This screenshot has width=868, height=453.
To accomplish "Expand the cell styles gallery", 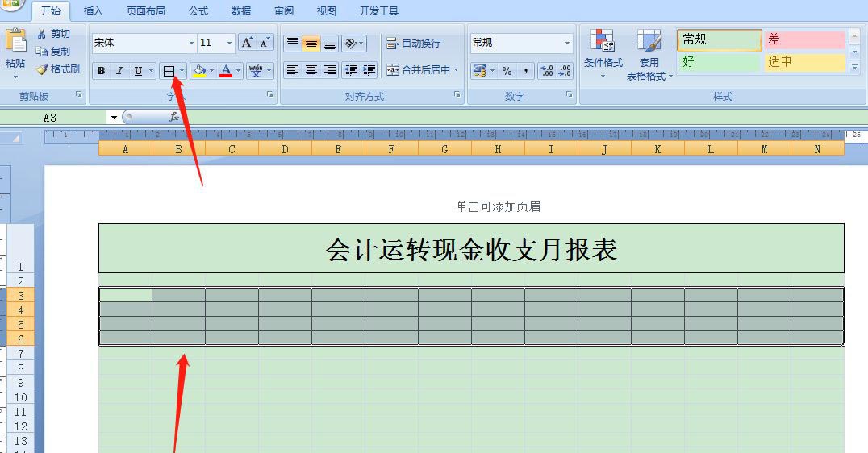I will coord(855,68).
